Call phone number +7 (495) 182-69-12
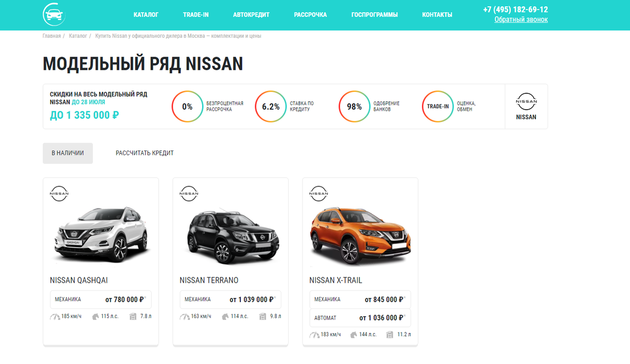630x364 pixels. click(x=516, y=9)
